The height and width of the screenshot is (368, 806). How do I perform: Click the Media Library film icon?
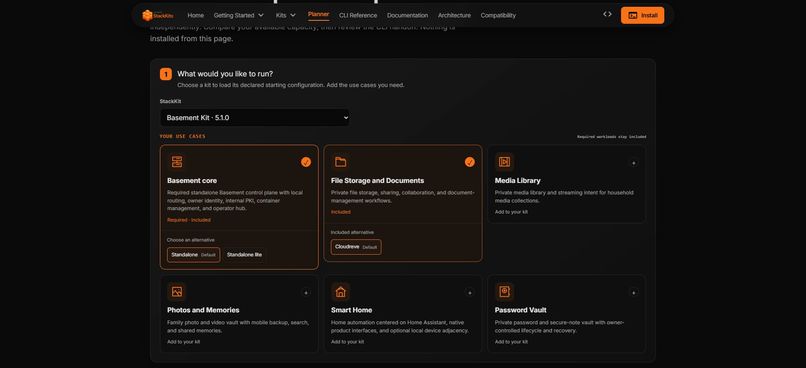click(504, 162)
